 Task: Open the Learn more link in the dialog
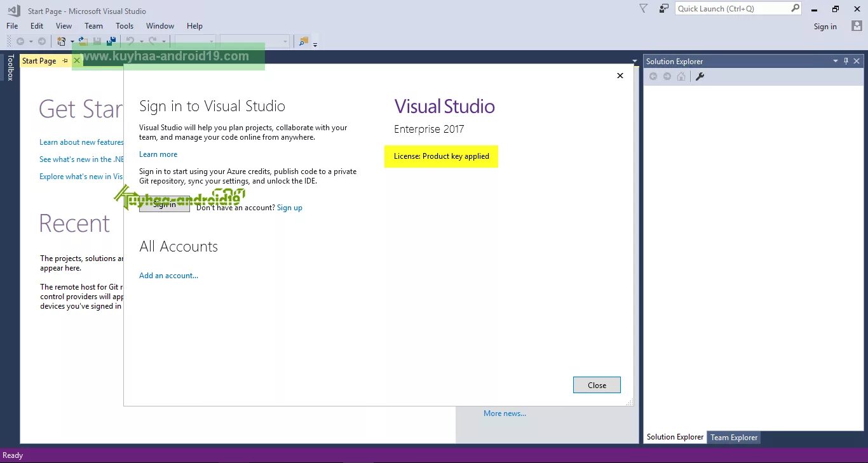pyautogui.click(x=158, y=154)
